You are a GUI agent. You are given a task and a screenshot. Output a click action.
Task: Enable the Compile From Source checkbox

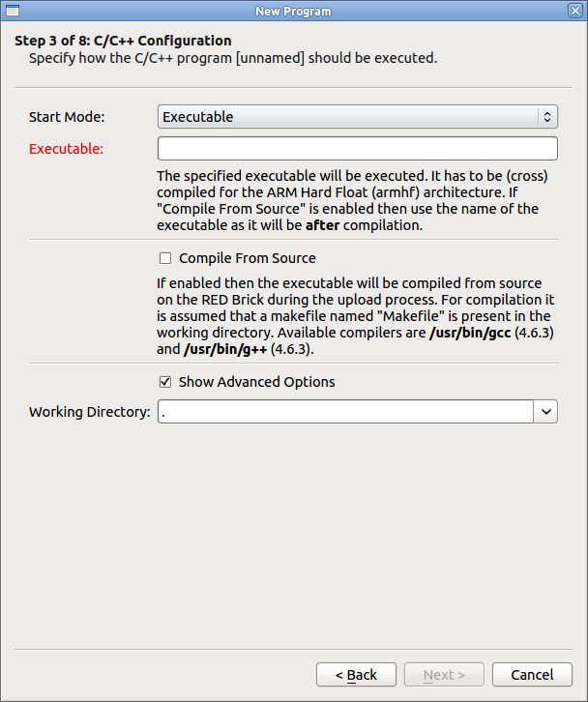pos(165,258)
